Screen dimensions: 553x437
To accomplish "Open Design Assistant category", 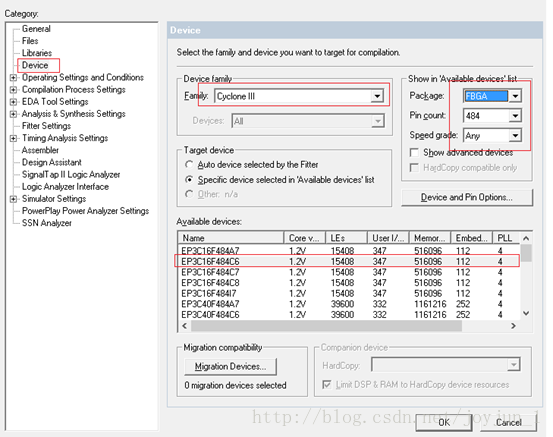I will (51, 162).
